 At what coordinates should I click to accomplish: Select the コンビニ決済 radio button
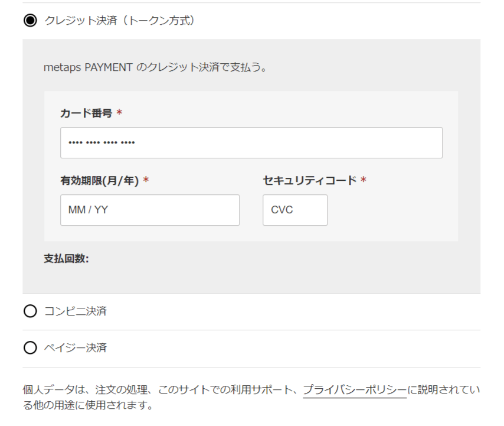30,311
